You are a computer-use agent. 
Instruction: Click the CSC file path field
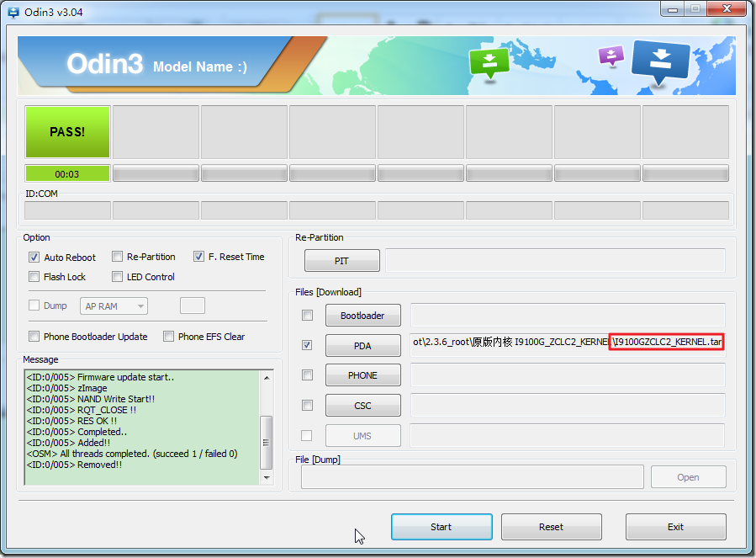coord(568,405)
